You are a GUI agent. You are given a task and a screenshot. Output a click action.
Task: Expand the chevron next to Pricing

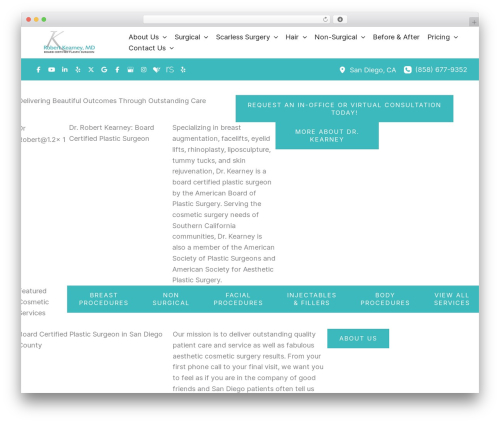click(x=456, y=37)
